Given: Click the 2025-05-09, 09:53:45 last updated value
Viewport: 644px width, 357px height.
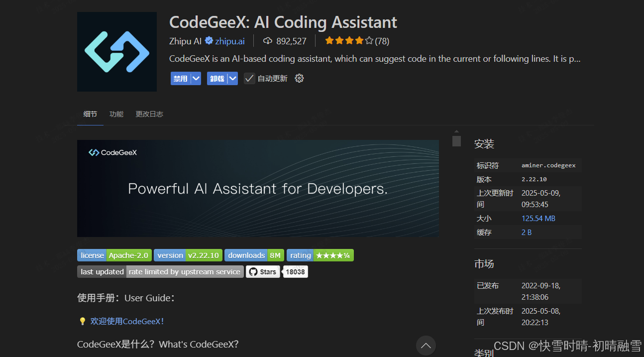Looking at the screenshot, I should point(541,199).
